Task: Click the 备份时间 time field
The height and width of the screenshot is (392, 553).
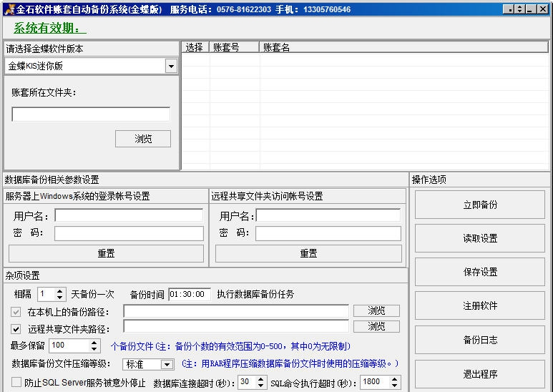Action: click(x=190, y=294)
